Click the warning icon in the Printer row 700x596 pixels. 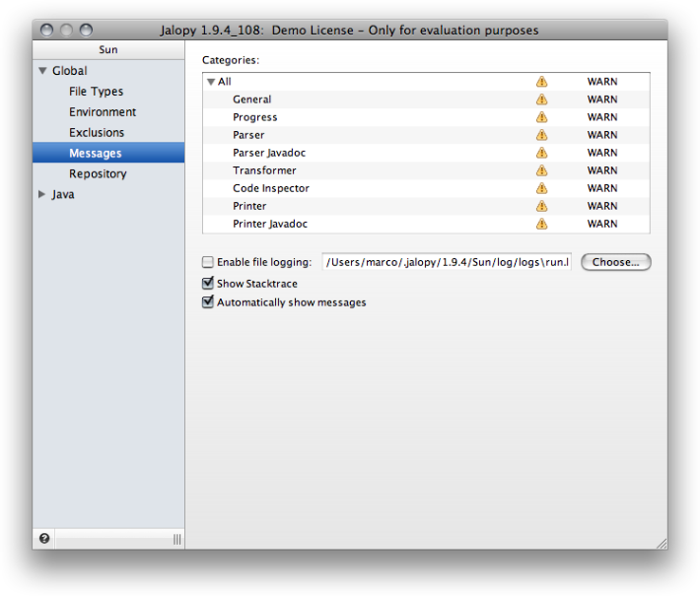click(541, 206)
